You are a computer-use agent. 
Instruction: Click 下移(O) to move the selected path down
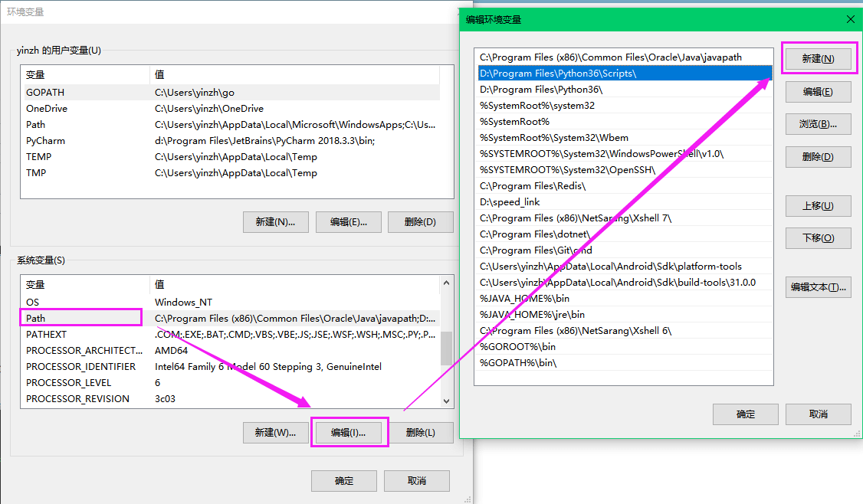pyautogui.click(x=819, y=237)
